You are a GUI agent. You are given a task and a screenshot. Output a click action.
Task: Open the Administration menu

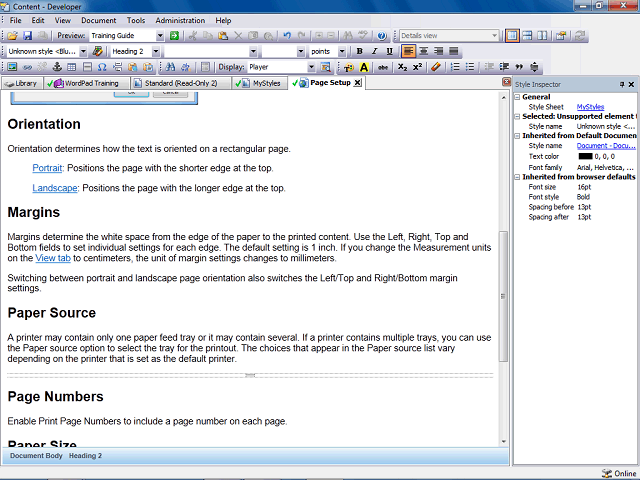pos(180,20)
